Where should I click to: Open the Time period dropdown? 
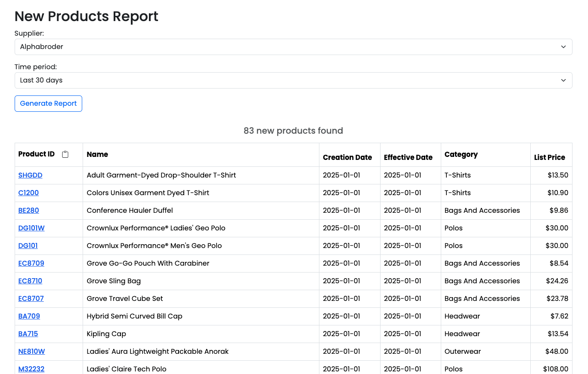coord(293,80)
